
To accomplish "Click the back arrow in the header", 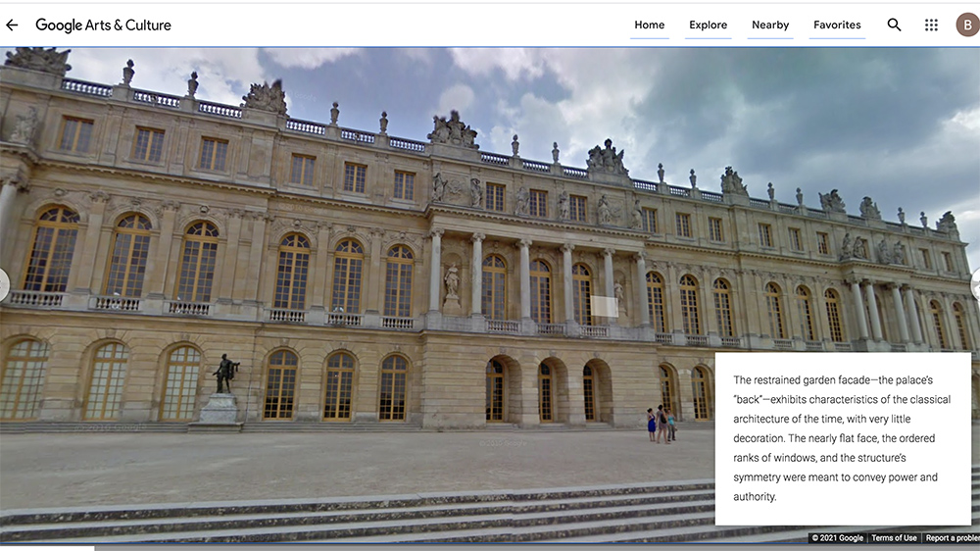I will tap(12, 25).
